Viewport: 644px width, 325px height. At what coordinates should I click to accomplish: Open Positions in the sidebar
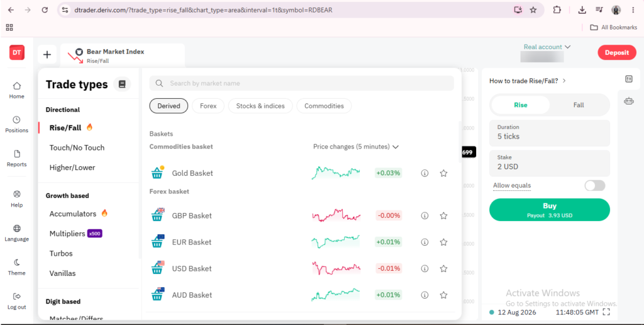coord(17,124)
